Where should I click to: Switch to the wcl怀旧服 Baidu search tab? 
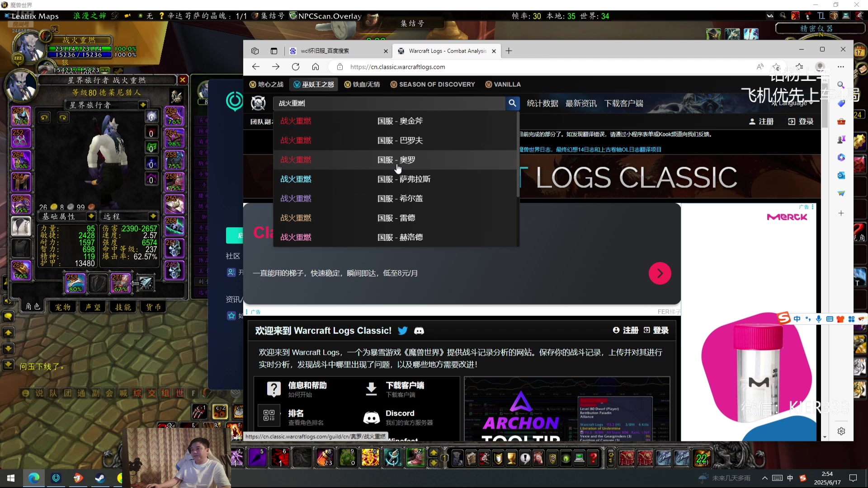(x=338, y=51)
